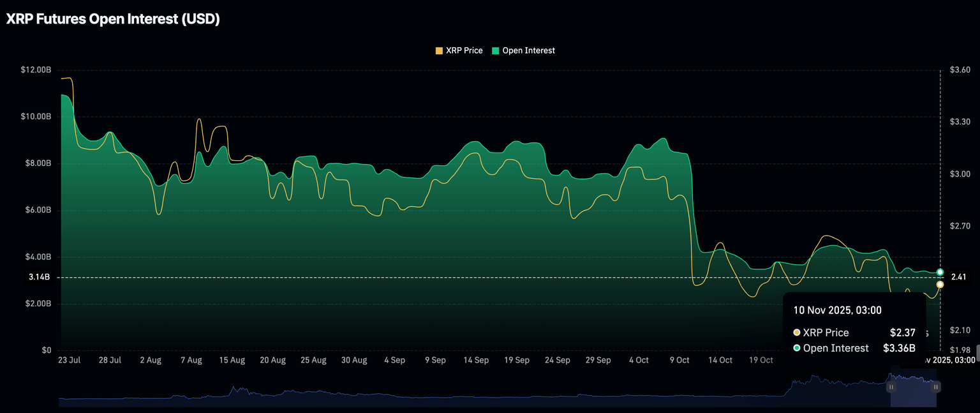Click the $12.00B left axis label
980x413 pixels.
[35, 70]
